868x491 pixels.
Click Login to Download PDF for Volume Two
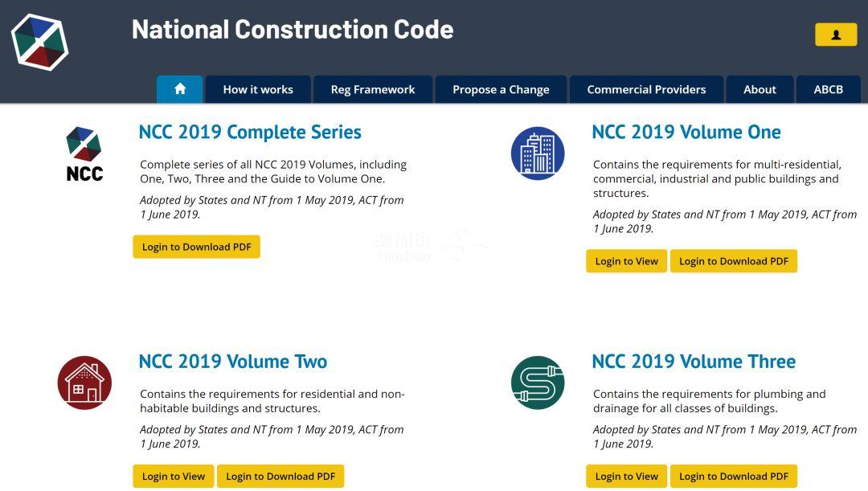(x=280, y=476)
